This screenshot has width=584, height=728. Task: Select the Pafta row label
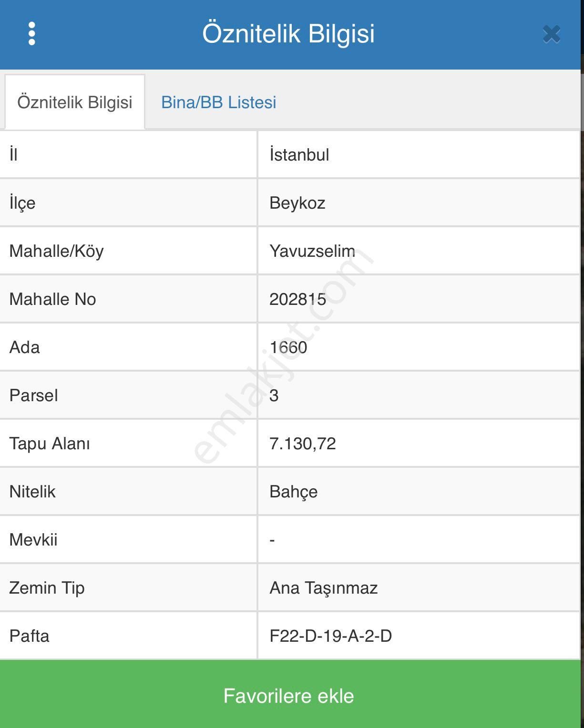(30, 636)
